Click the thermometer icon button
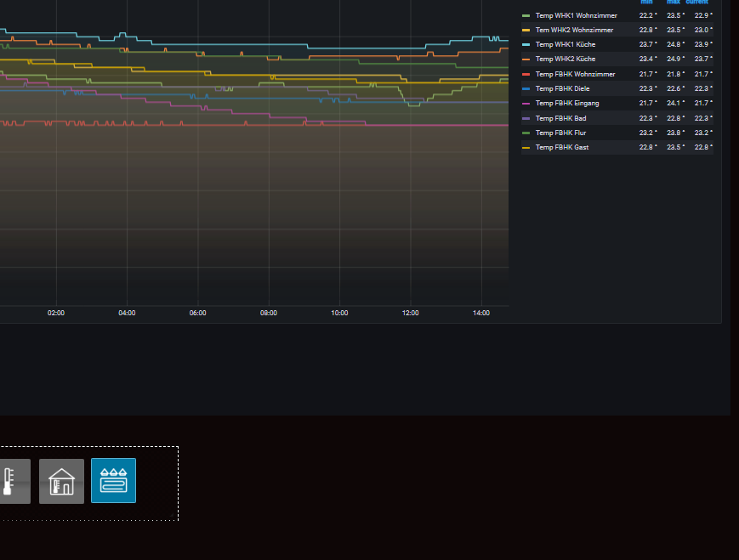This screenshot has height=560, width=739. pos(12,481)
